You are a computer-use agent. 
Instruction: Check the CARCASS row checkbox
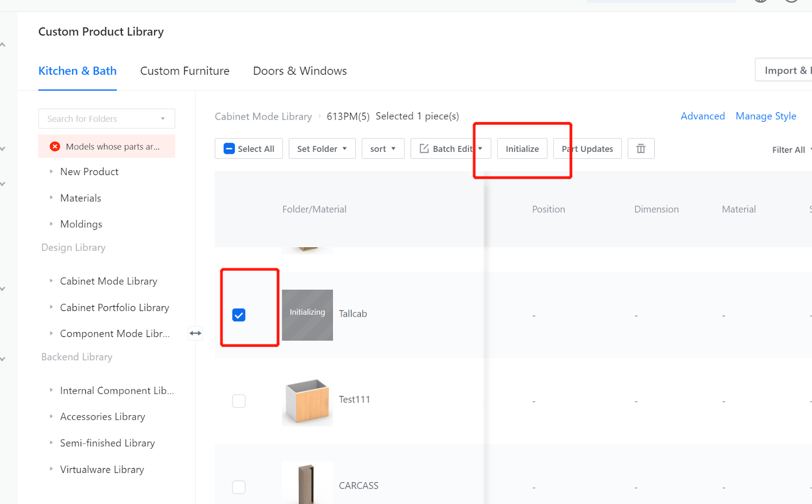point(239,487)
